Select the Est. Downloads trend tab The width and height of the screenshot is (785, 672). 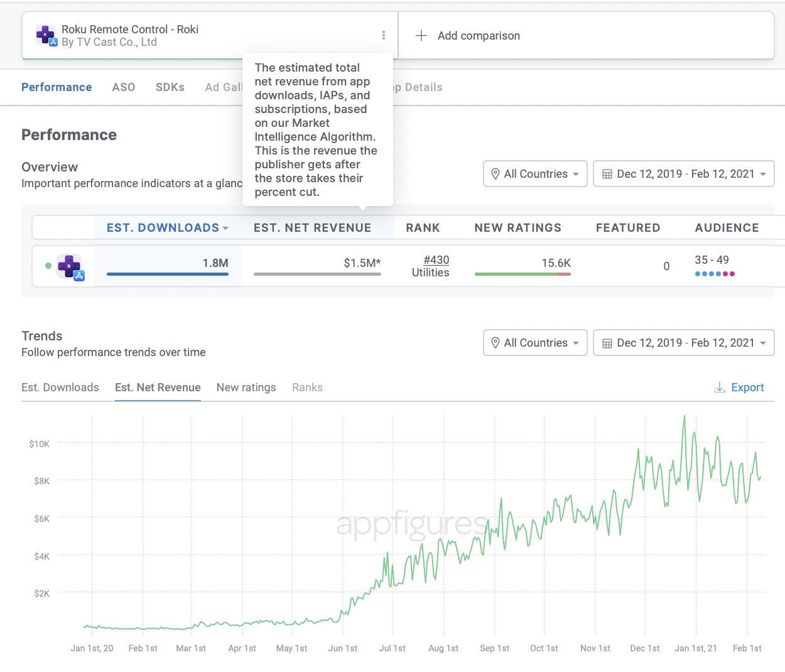tap(60, 387)
